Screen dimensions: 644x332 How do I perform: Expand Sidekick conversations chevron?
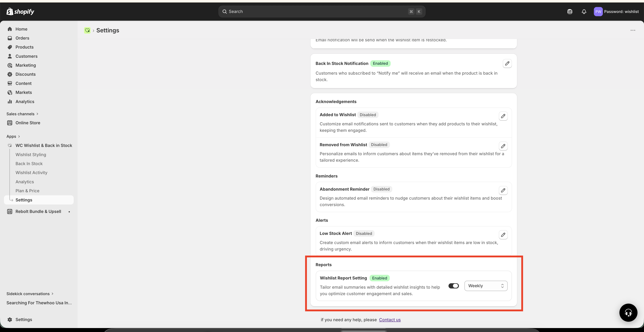52,294
